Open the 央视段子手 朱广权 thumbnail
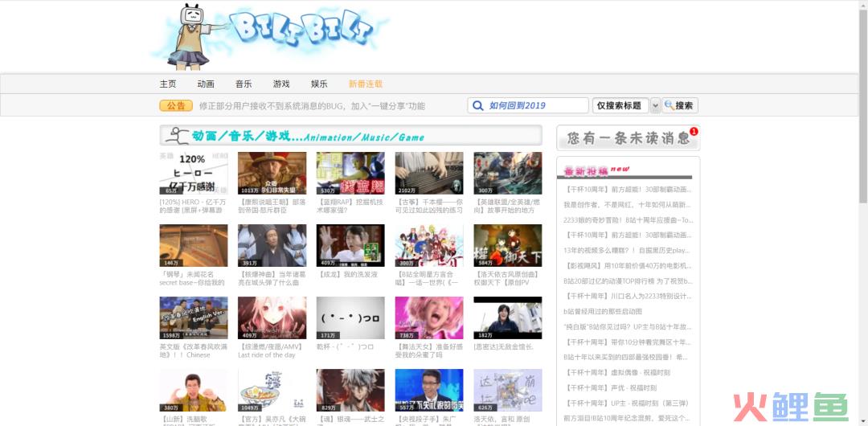This screenshot has width=868, height=426. click(x=429, y=390)
